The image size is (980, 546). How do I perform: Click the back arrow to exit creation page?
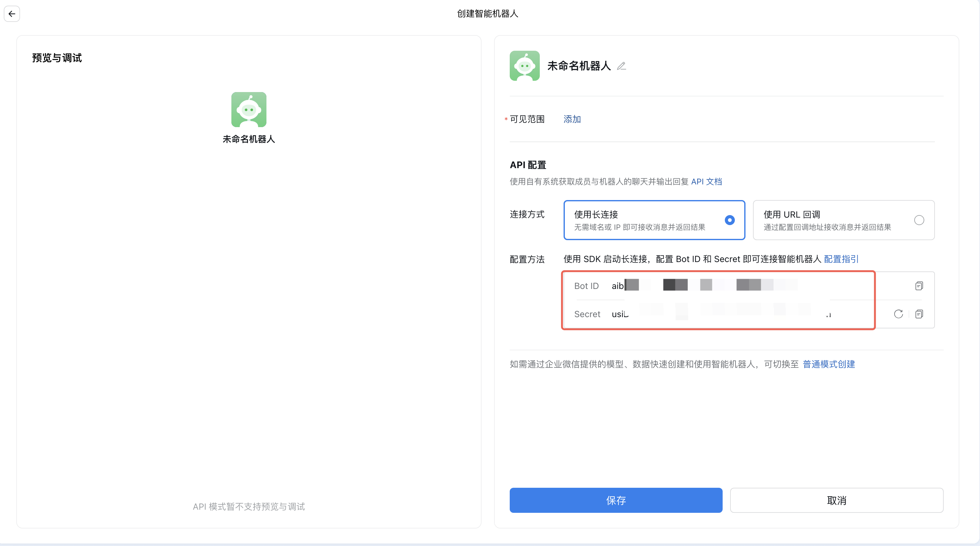coord(12,14)
